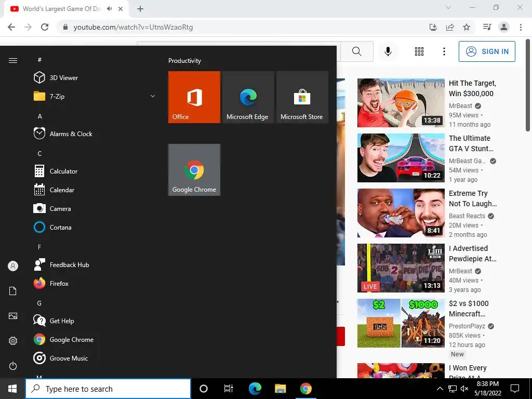Open Cortana circle on taskbar
This screenshot has width=532, height=399.
[204, 389]
